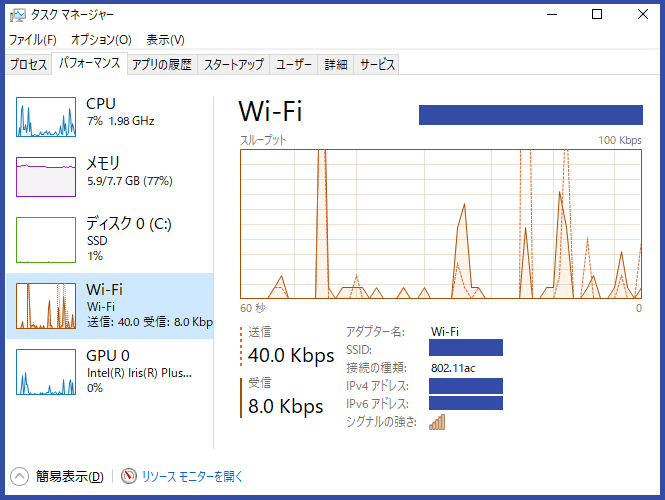
Task: Click the 送信 dotted legend marker
Action: tap(241, 346)
